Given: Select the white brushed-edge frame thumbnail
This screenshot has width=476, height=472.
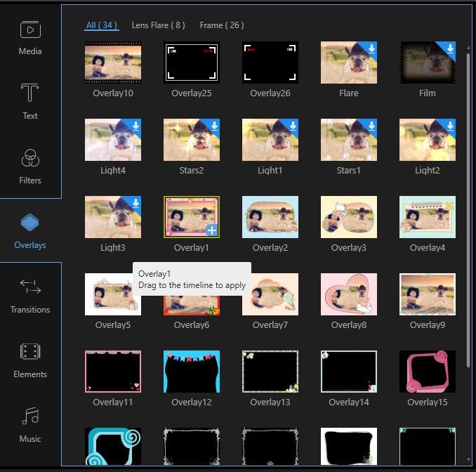Looking at the screenshot, I should pyautogui.click(x=349, y=446).
